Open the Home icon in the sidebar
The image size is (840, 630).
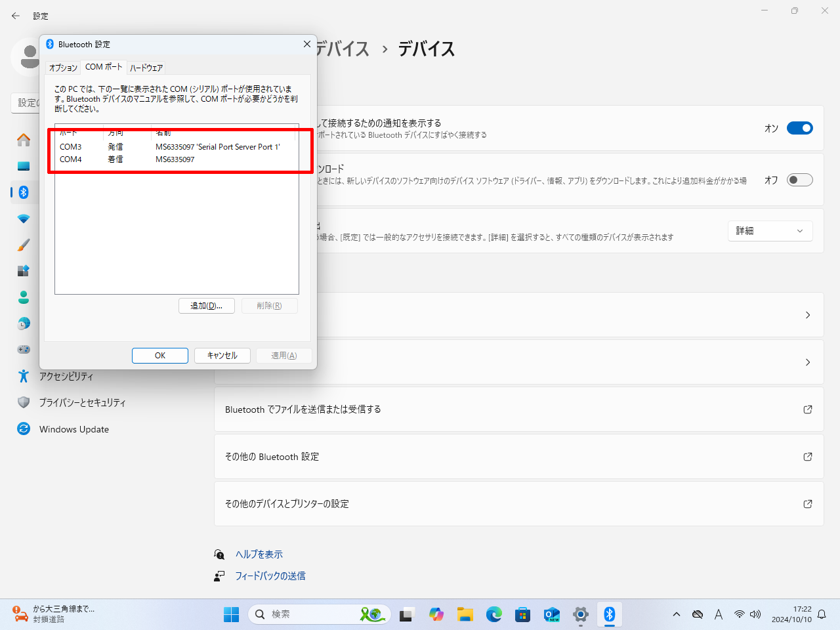pos(24,140)
